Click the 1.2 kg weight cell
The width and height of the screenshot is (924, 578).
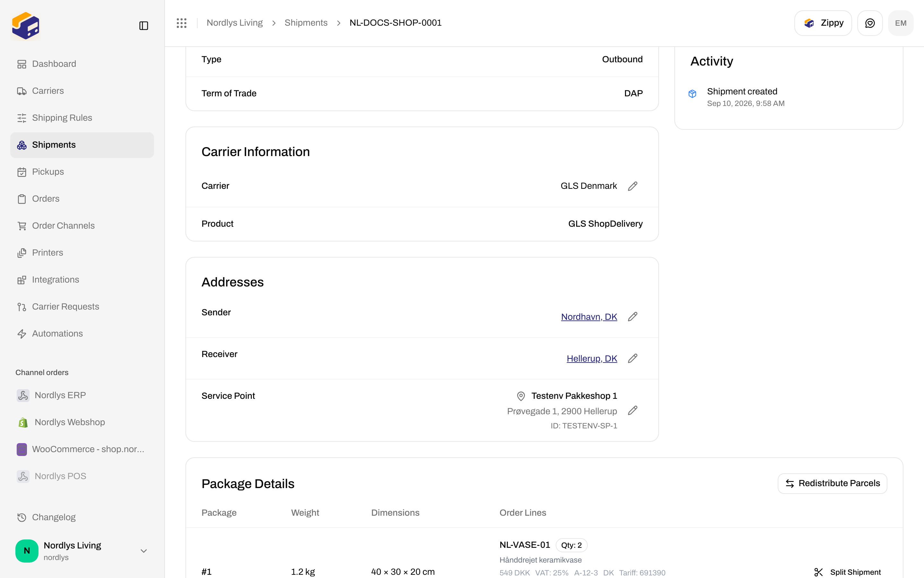pos(303,572)
